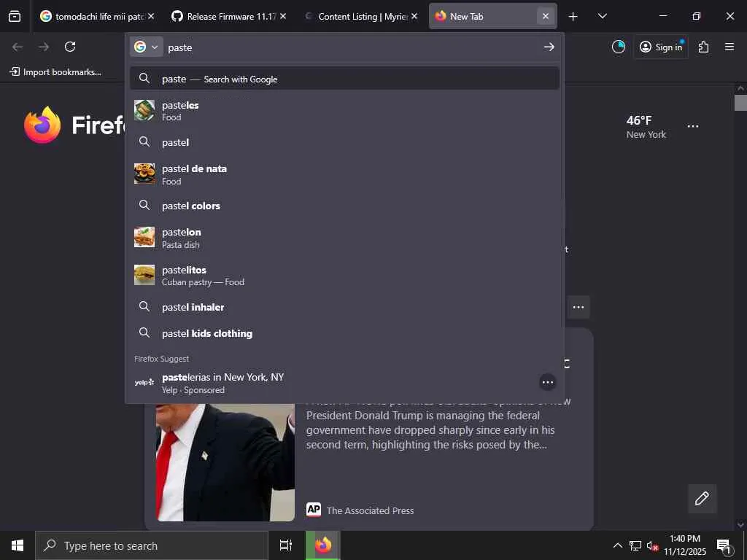Click the pastel de nata thumbnail

point(144,174)
